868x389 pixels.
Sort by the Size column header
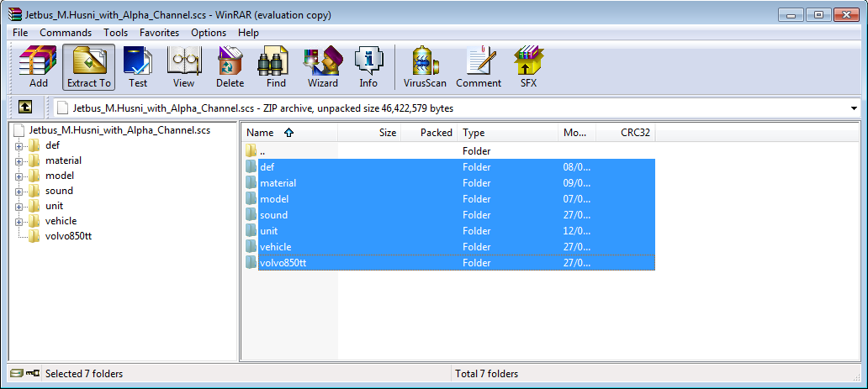click(x=369, y=133)
